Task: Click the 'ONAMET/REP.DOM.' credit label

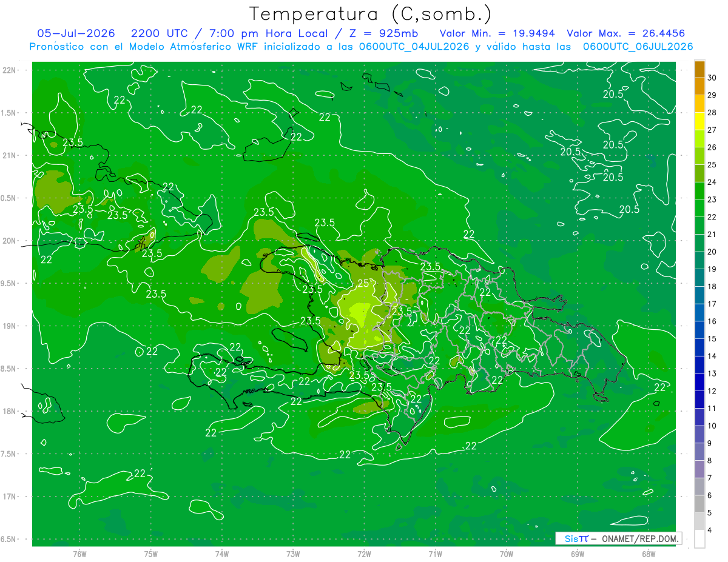Action: coord(640,538)
